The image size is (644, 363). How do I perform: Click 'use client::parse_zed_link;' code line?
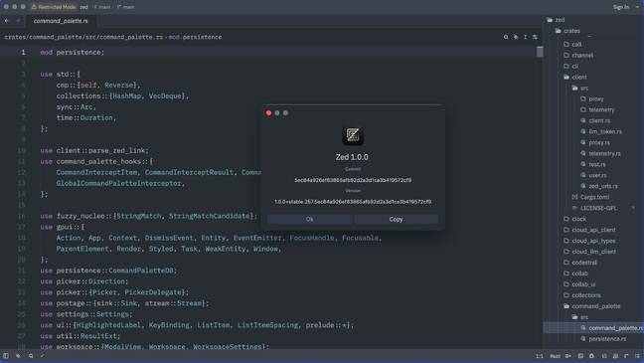(x=94, y=151)
